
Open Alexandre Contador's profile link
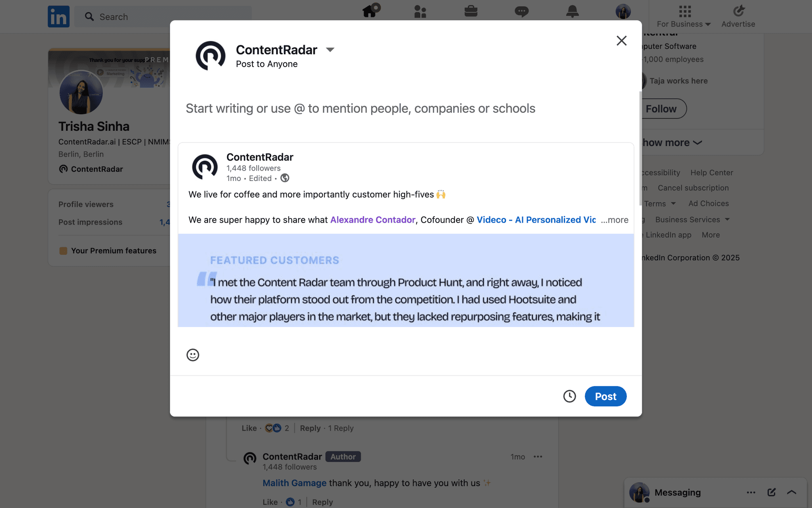(x=373, y=219)
